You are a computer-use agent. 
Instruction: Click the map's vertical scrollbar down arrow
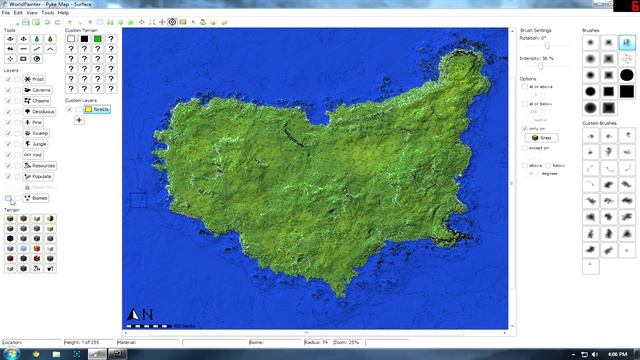(512, 327)
